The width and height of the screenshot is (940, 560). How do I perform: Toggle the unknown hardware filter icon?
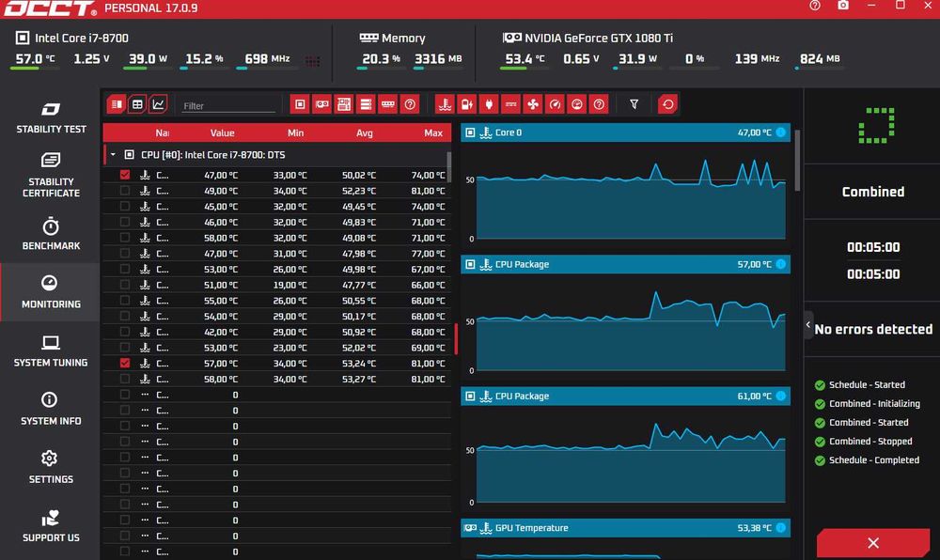pyautogui.click(x=410, y=104)
